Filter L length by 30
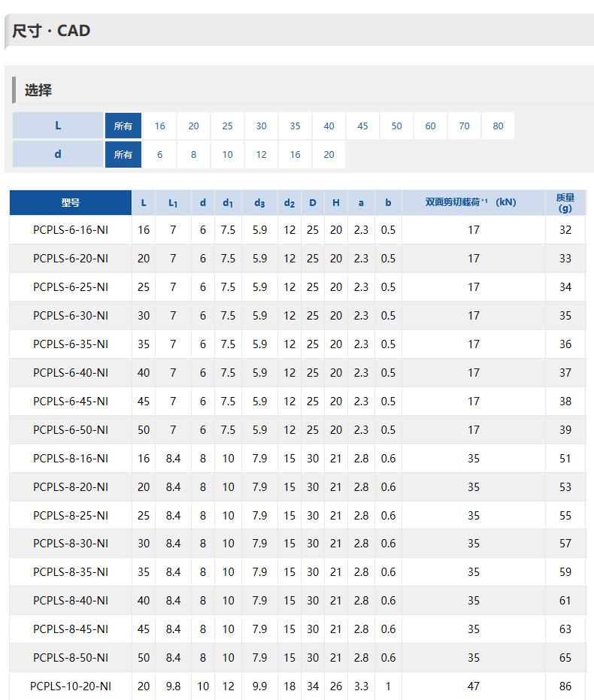This screenshot has height=700, width=594. pyautogui.click(x=261, y=126)
